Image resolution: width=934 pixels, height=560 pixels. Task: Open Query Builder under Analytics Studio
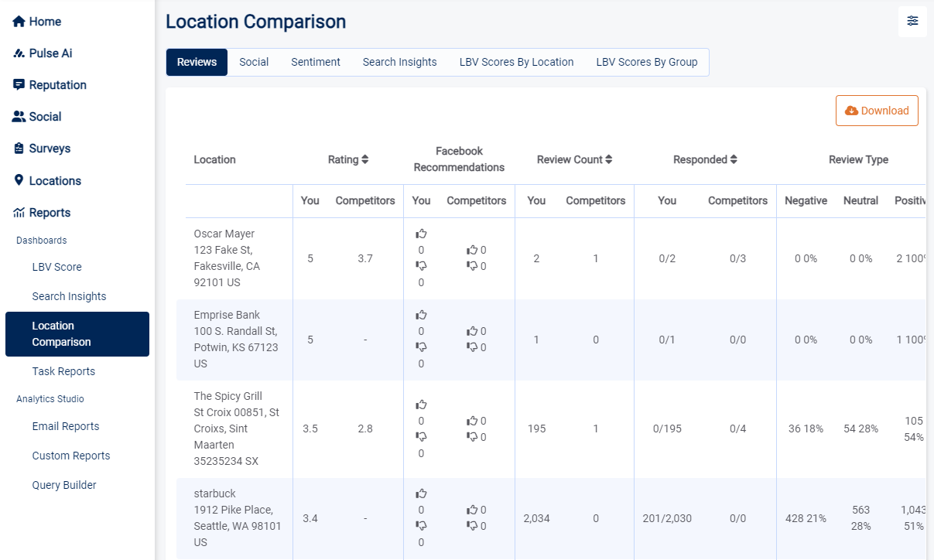click(x=64, y=485)
